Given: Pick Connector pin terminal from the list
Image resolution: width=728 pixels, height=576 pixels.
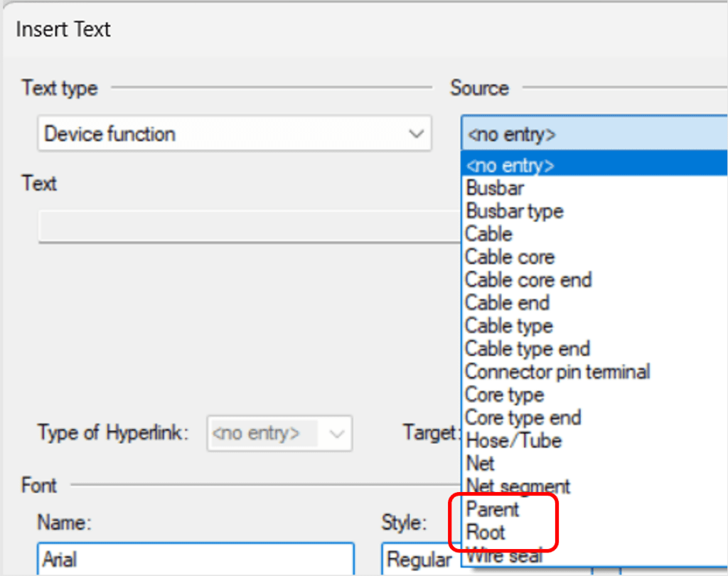Looking at the screenshot, I should (557, 371).
